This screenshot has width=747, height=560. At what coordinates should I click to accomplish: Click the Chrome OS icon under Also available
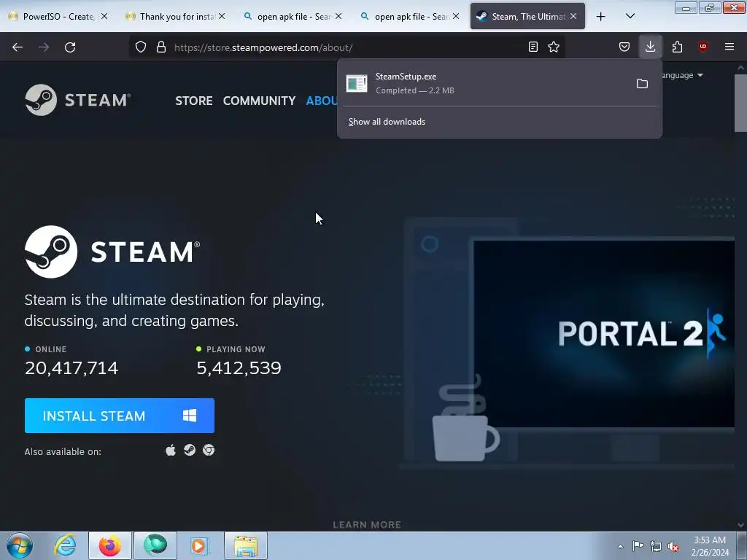pos(209,450)
